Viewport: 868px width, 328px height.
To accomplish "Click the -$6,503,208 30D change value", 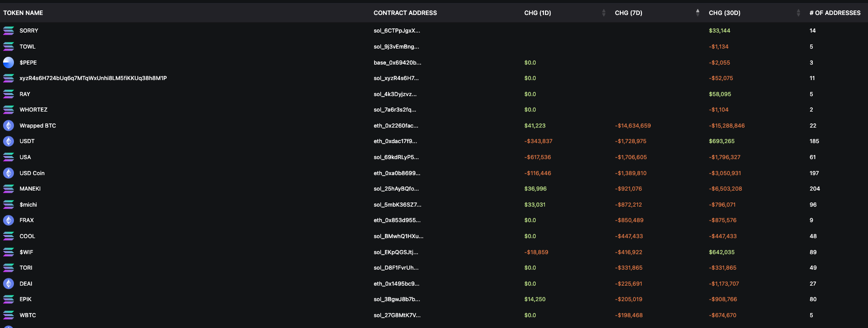I will (725, 189).
